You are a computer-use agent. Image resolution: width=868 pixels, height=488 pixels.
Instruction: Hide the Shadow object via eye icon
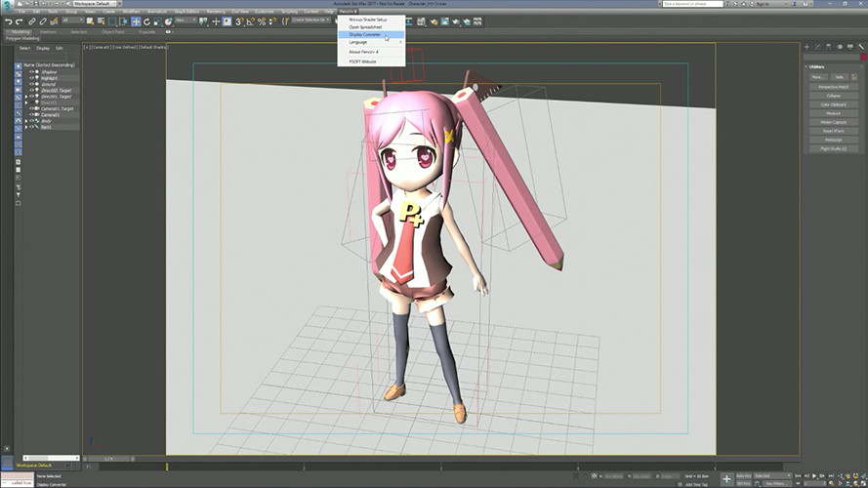click(x=31, y=72)
